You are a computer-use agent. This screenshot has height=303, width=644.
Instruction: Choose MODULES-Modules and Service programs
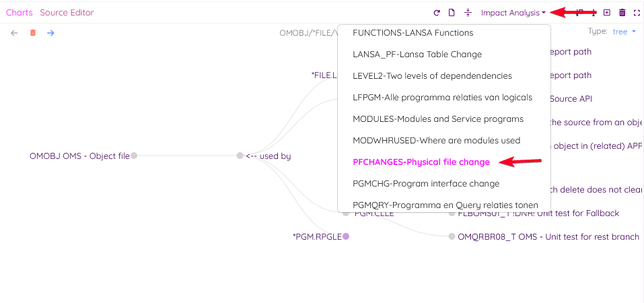[x=437, y=119]
